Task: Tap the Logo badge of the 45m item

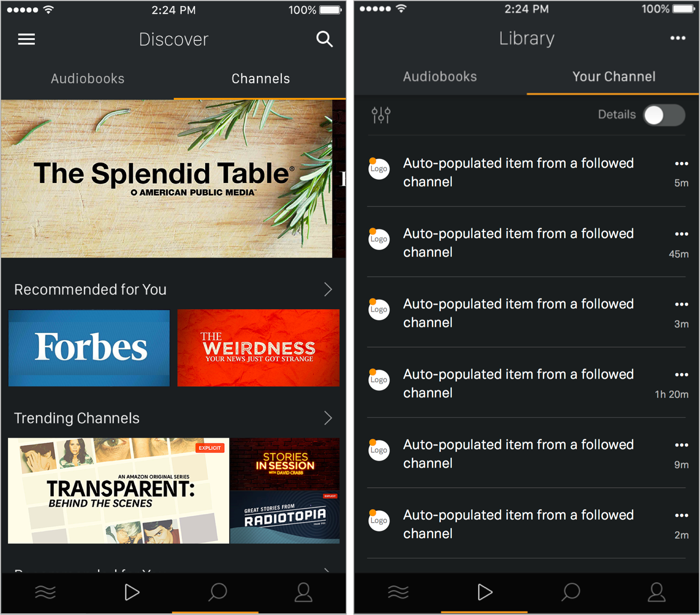Action: pos(379,239)
